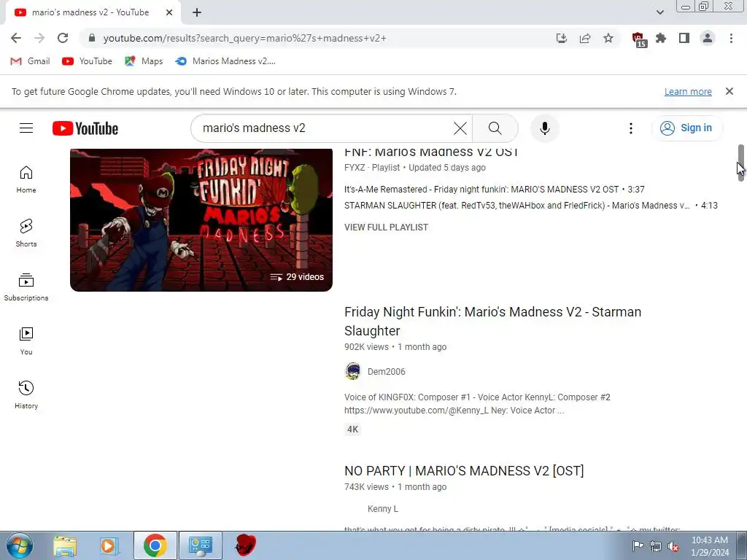Viewport: 747px width, 560px height.
Task: Clear the search query with X
Action: [460, 128]
